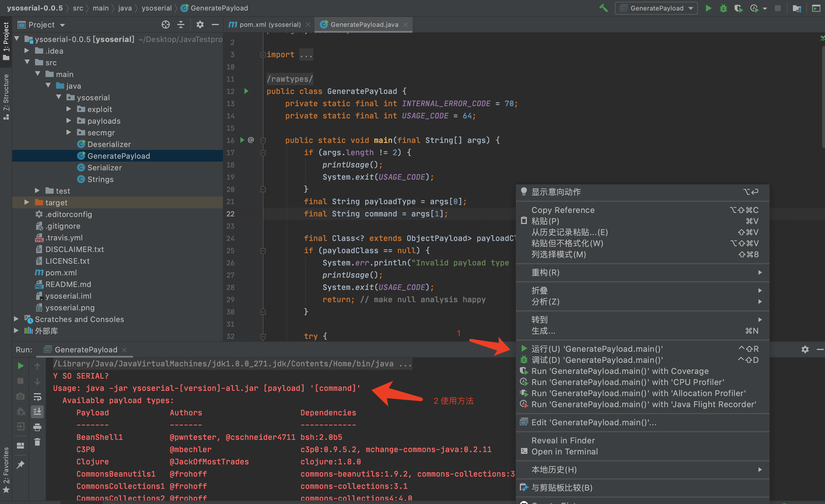Screen dimensions: 825x504
Task: Expand the payloads package
Action: pyautogui.click(x=69, y=120)
